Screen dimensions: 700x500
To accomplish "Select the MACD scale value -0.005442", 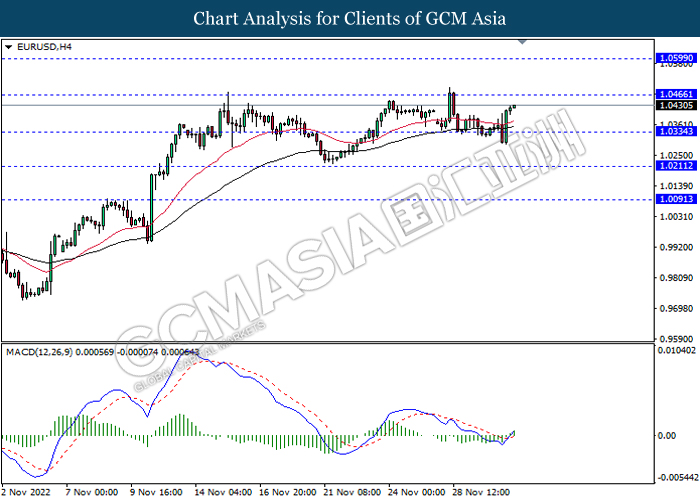I will click(678, 477).
